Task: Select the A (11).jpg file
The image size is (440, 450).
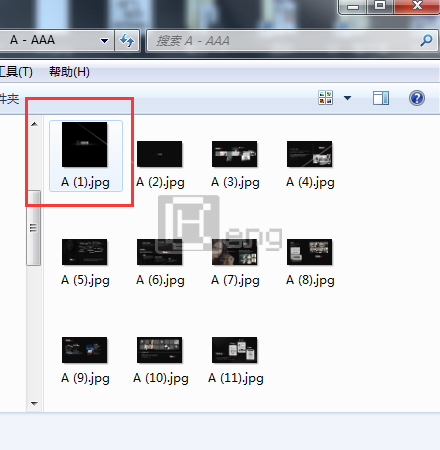Action: click(x=235, y=360)
